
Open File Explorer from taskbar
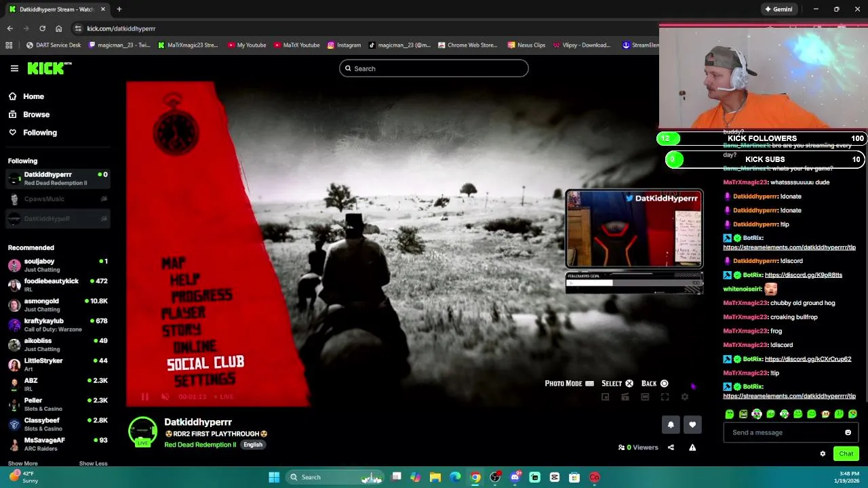(435, 477)
